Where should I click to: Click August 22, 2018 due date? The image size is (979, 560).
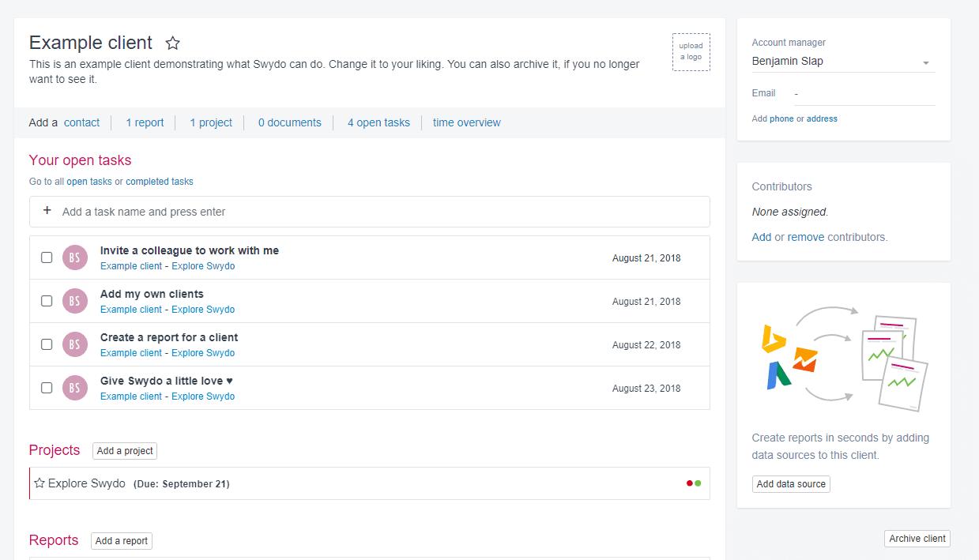(x=646, y=345)
